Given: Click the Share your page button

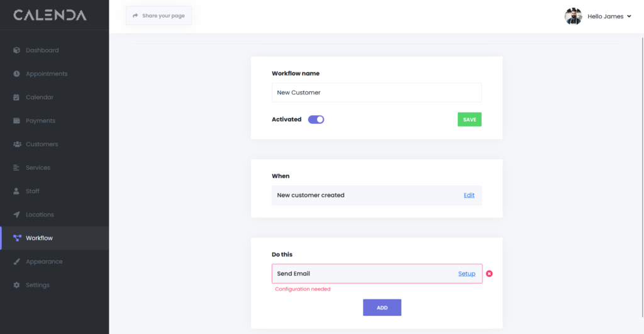Looking at the screenshot, I should pos(158,16).
